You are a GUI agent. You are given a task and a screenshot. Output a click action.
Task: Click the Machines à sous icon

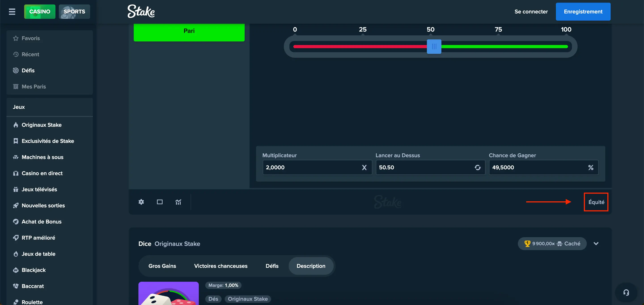[x=16, y=157]
